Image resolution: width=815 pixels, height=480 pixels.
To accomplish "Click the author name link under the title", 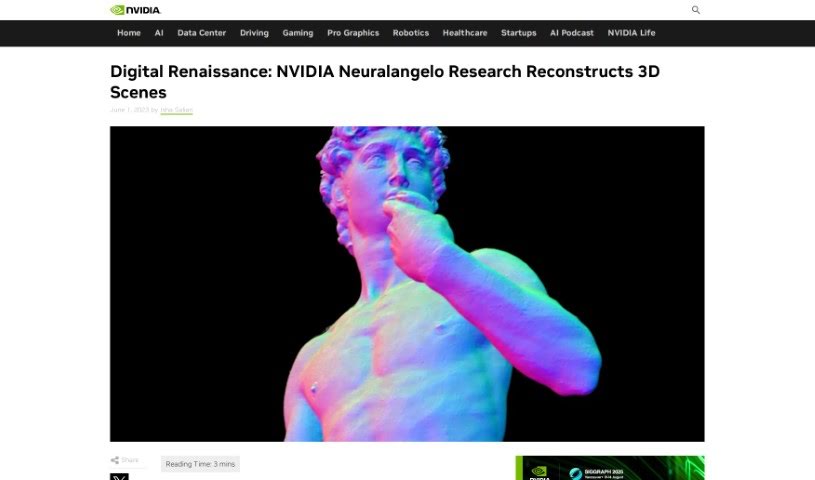I will (x=176, y=110).
